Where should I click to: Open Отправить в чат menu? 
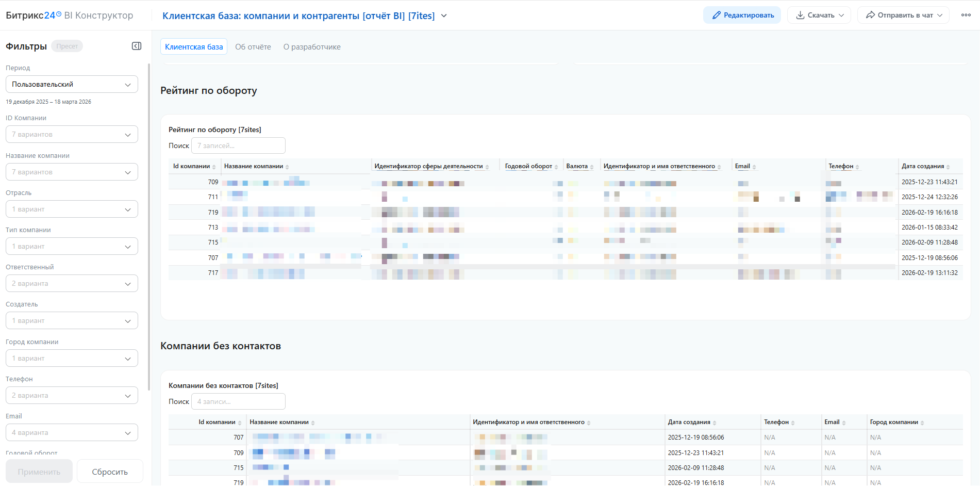(903, 15)
